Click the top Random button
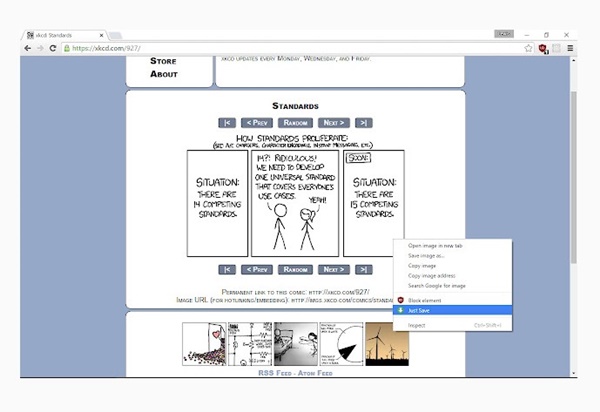 click(x=295, y=123)
